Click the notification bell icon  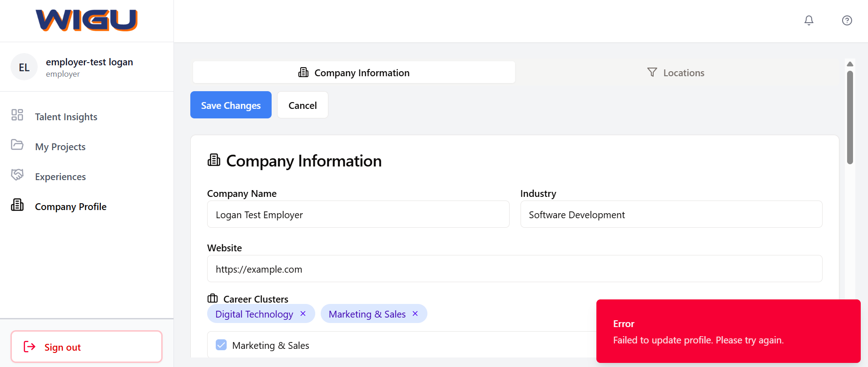tap(808, 20)
